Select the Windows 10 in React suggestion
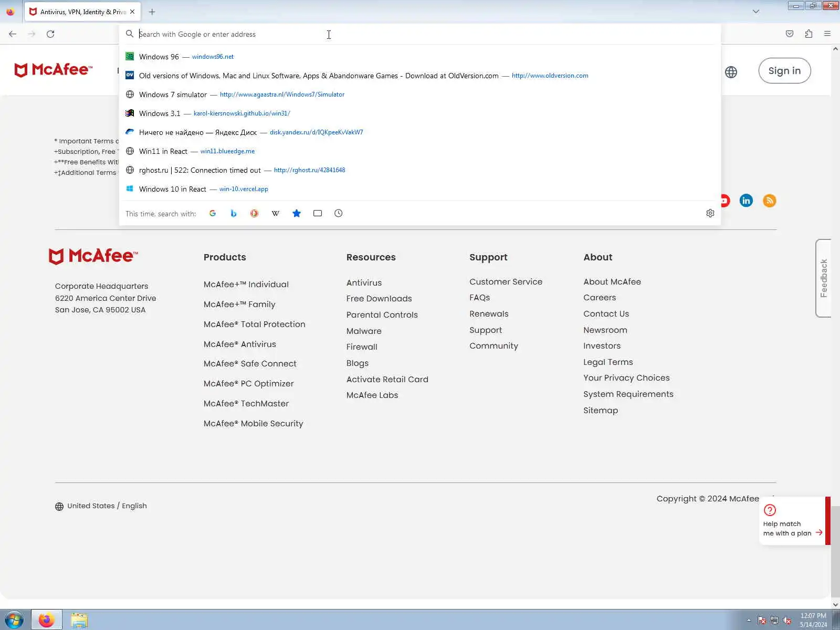This screenshot has height=630, width=840. click(420, 189)
